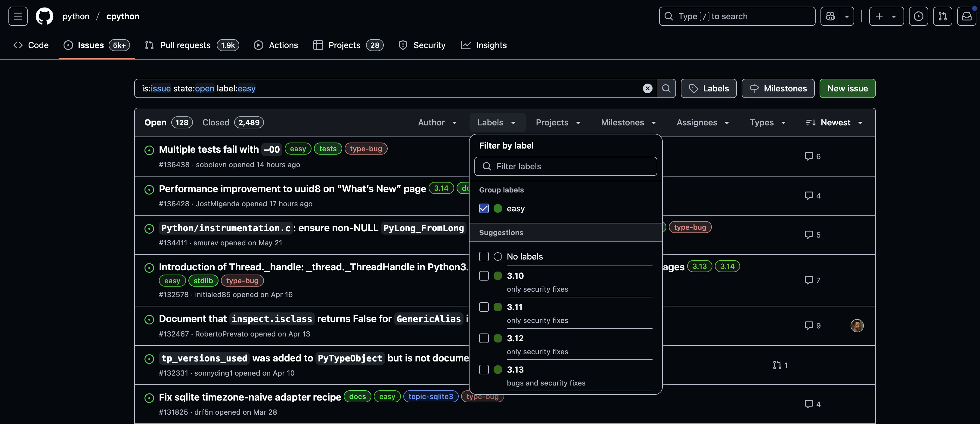
Task: Click the 3.10 label color dot
Action: pyautogui.click(x=498, y=276)
